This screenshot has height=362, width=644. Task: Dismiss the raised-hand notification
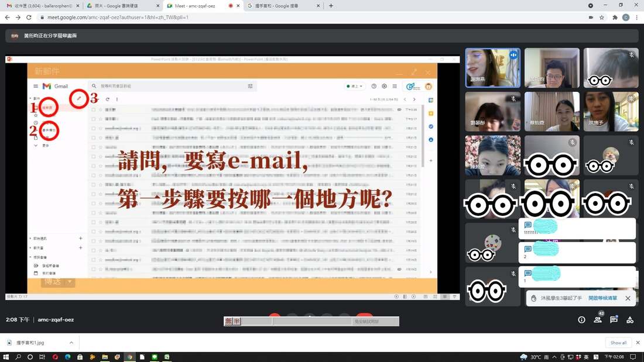pyautogui.click(x=628, y=298)
